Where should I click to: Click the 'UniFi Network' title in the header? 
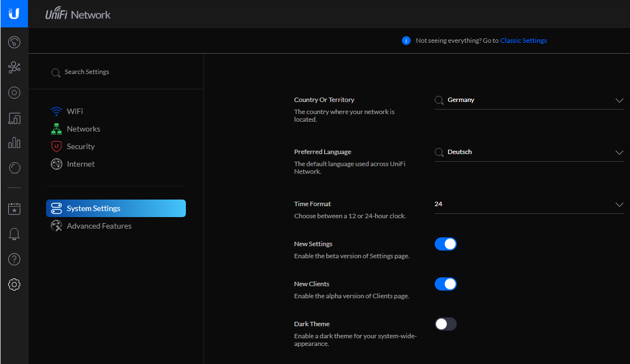pyautogui.click(x=77, y=14)
